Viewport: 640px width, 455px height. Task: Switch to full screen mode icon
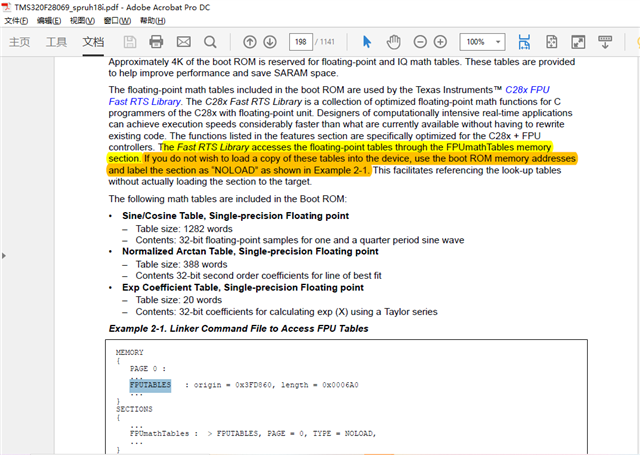(578, 42)
